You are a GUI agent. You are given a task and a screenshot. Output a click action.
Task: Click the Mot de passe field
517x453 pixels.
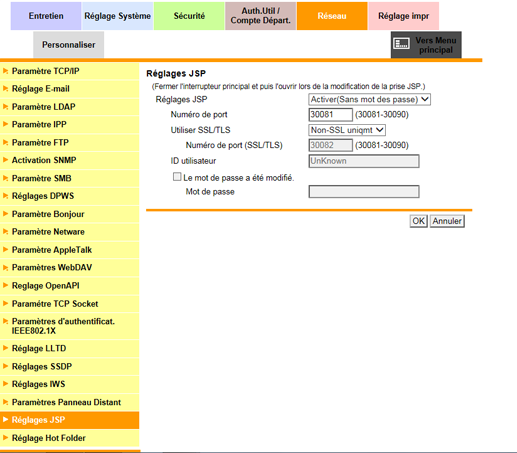click(x=364, y=192)
